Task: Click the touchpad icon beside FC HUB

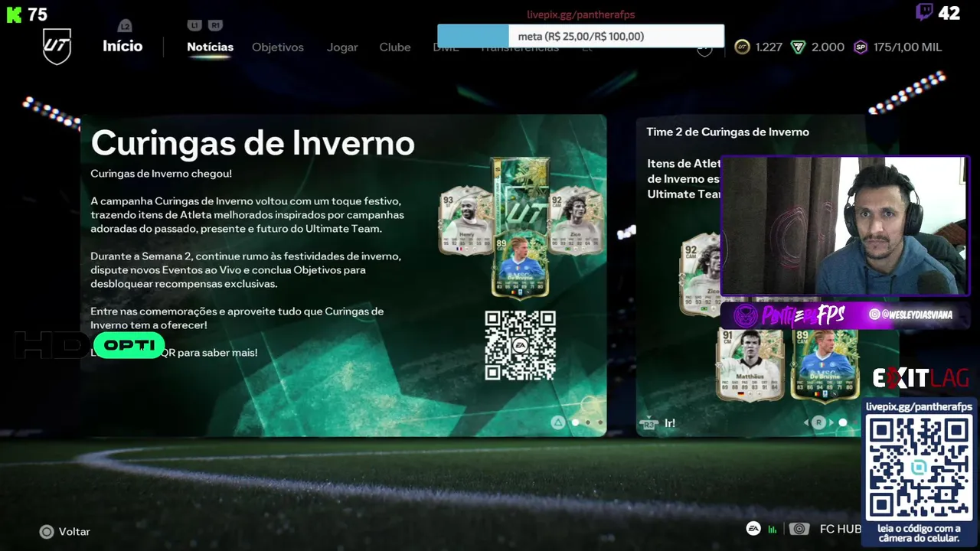Action: coord(799,529)
